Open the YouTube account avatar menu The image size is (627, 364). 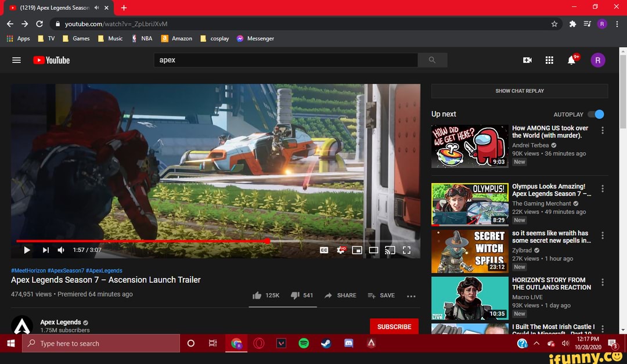598,60
